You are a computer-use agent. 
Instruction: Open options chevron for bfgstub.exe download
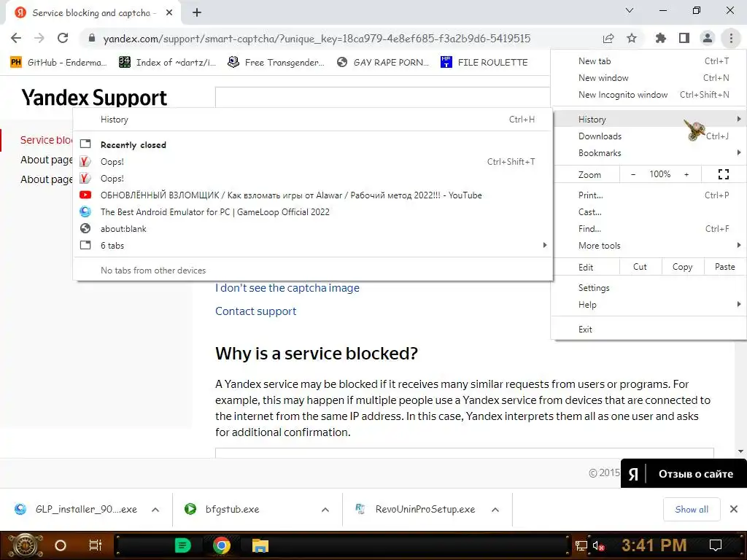[x=325, y=510]
